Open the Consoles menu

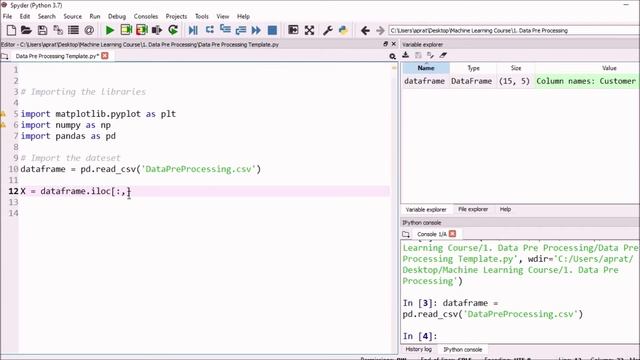coord(146,16)
